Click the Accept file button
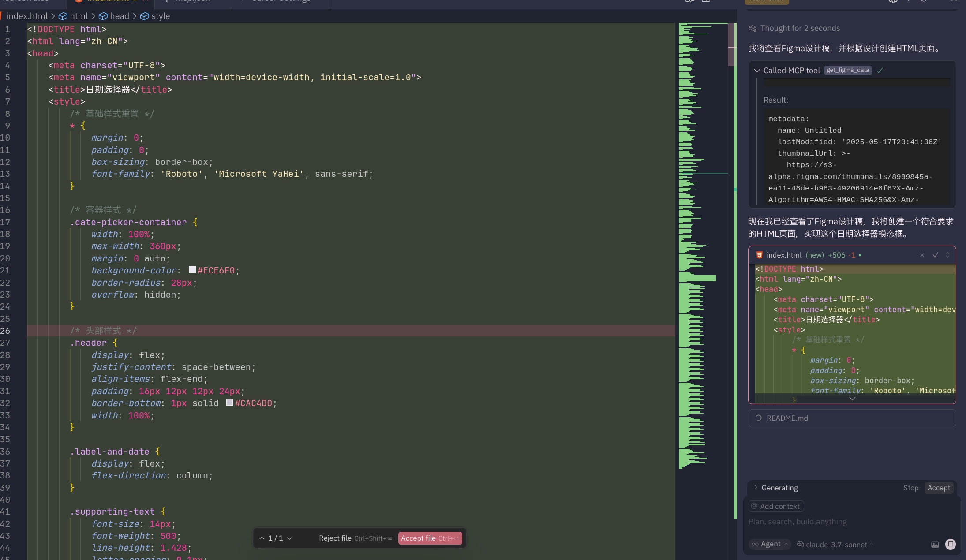This screenshot has height=560, width=966. pyautogui.click(x=430, y=538)
